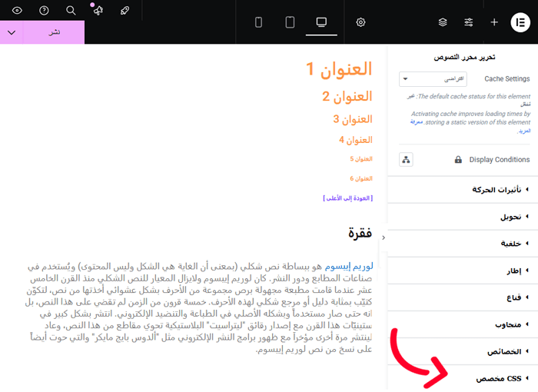The width and height of the screenshot is (538, 392).
Task: Switch to tablet device preview
Action: coord(290,22)
